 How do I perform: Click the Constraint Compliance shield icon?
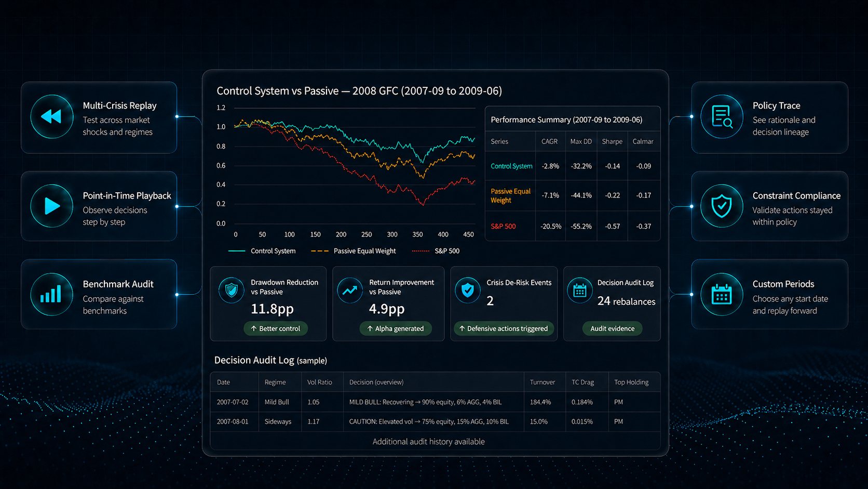(x=722, y=206)
